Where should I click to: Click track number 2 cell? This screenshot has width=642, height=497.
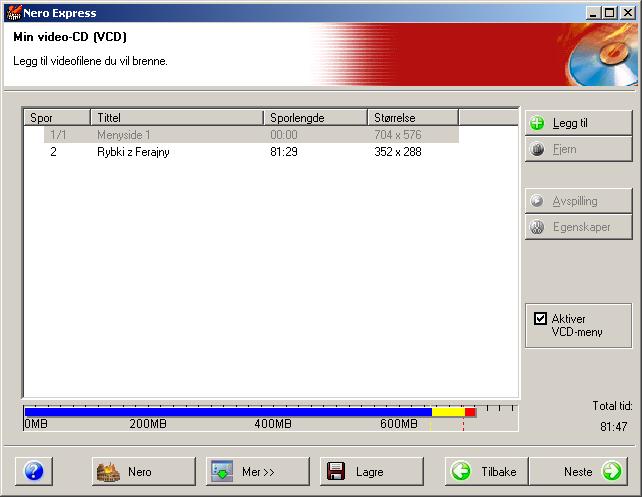(53, 152)
